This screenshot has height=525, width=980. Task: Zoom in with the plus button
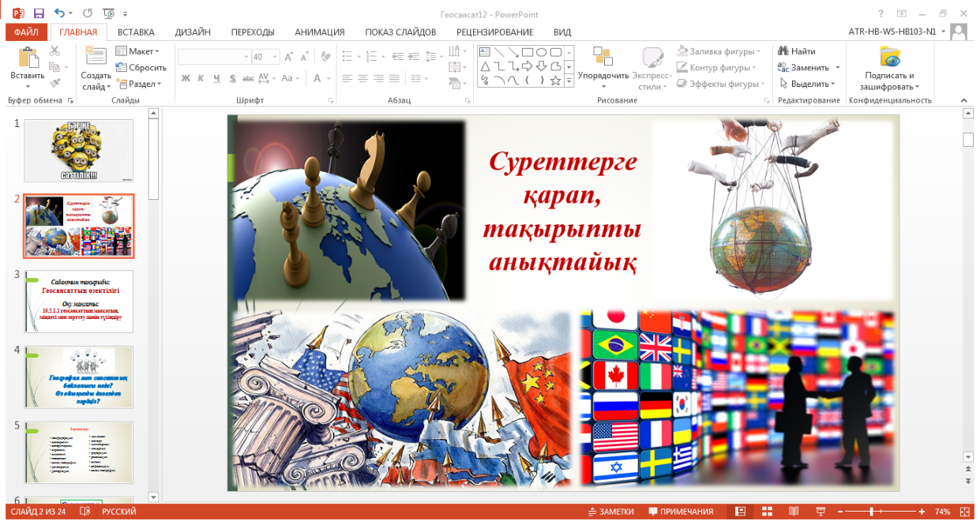pos(922,512)
